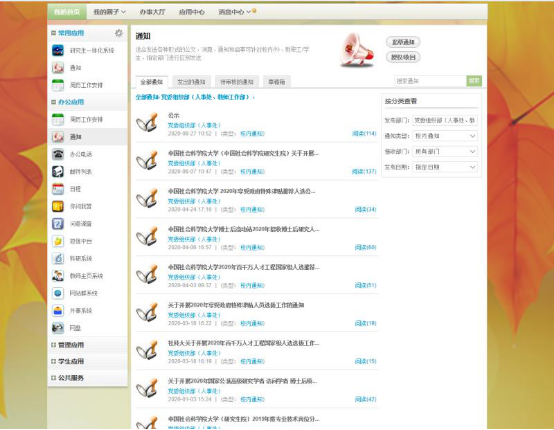Open the 我的圈子 dropdown in the top navigation

(109, 12)
